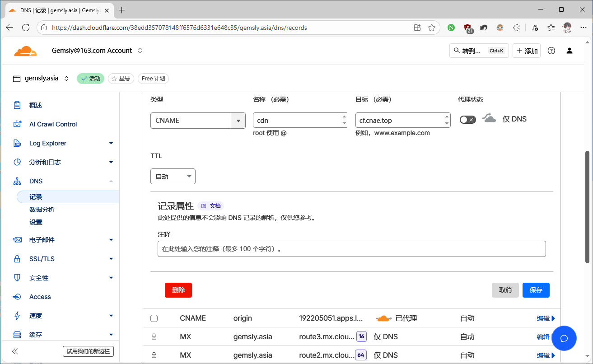Collapse sidebar with double-chevron icon

[15, 351]
